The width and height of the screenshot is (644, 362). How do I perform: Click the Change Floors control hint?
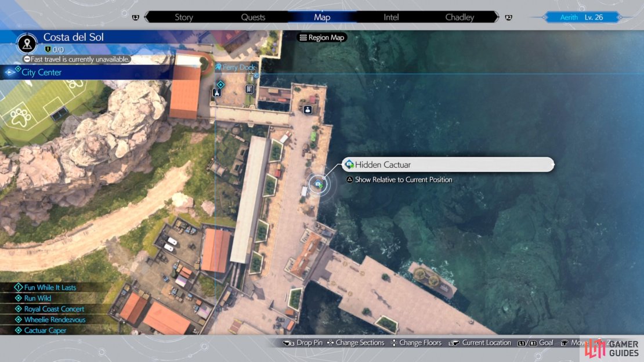420,343
